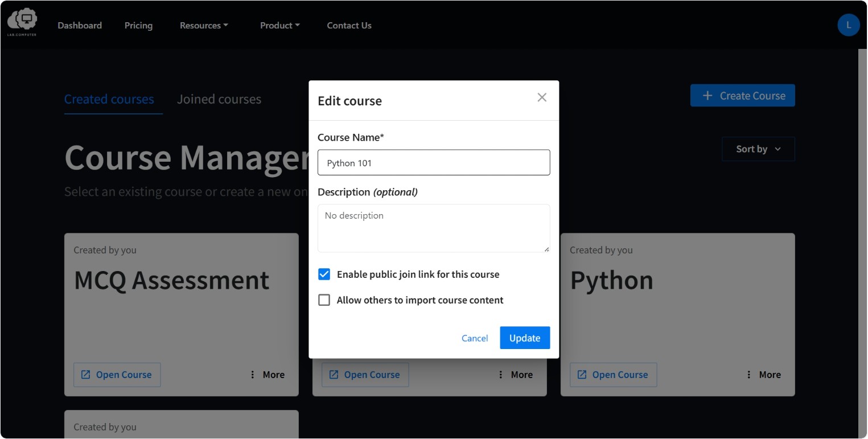The height and width of the screenshot is (439, 868).
Task: Click the external-link icon on the middle card behind the dialog
Action: tap(334, 375)
